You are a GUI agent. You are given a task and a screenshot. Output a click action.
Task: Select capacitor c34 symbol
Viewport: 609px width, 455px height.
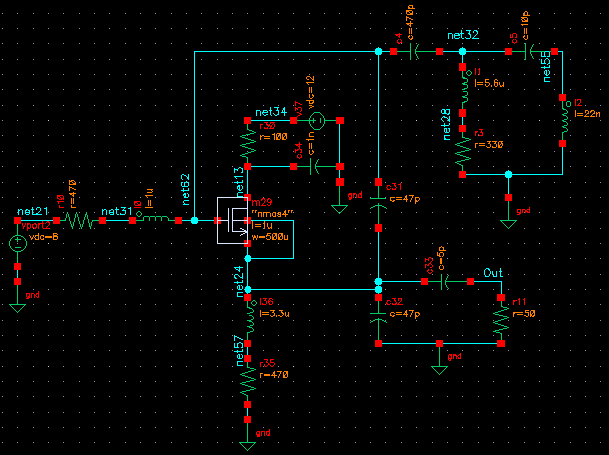(315, 167)
